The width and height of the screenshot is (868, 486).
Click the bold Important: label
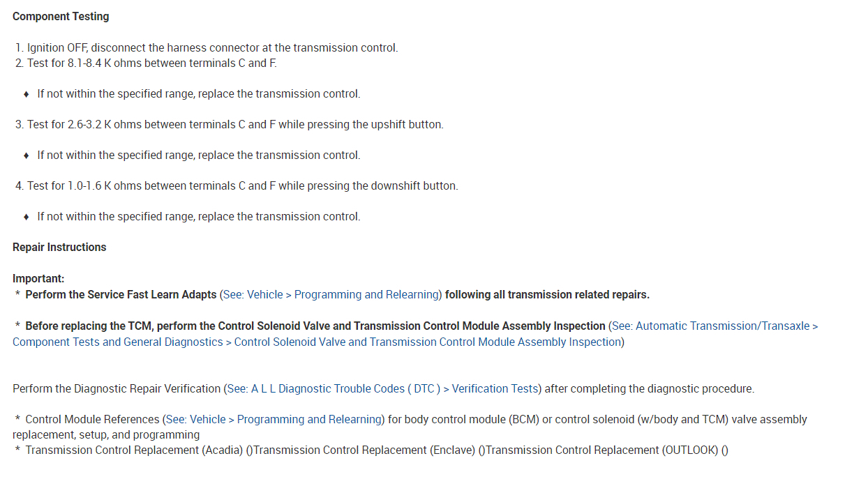[x=38, y=279]
